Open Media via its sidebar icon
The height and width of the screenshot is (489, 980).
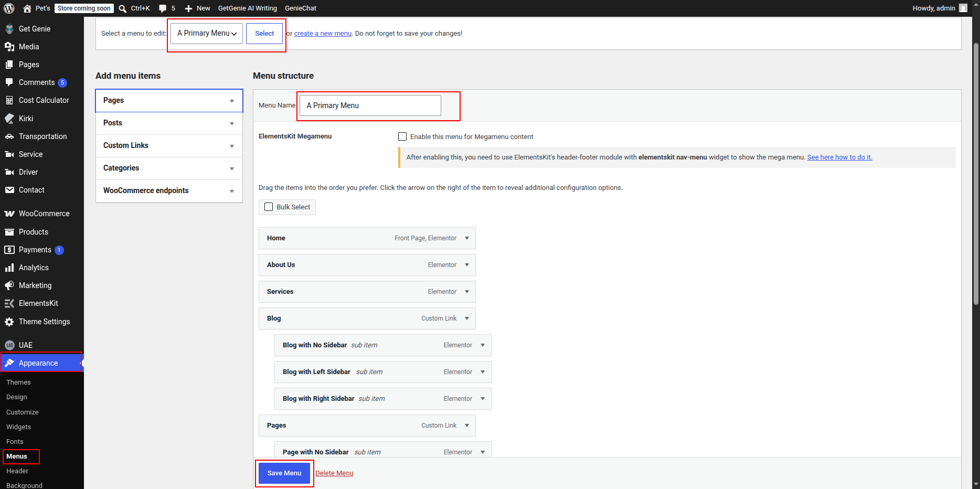point(9,47)
